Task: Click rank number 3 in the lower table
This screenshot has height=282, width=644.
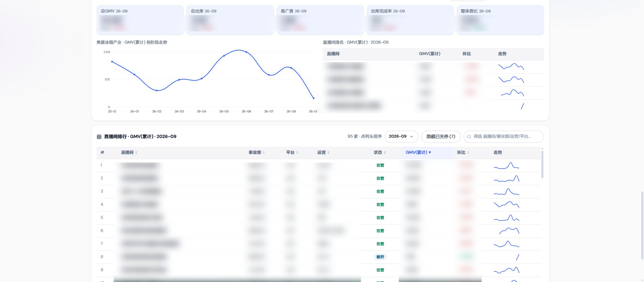Action: tap(102, 192)
